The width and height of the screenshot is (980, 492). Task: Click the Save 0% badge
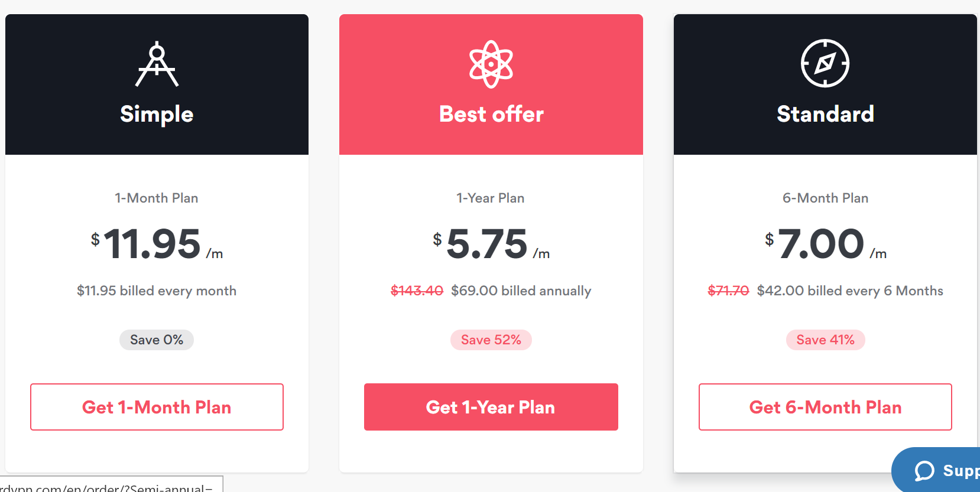157,340
